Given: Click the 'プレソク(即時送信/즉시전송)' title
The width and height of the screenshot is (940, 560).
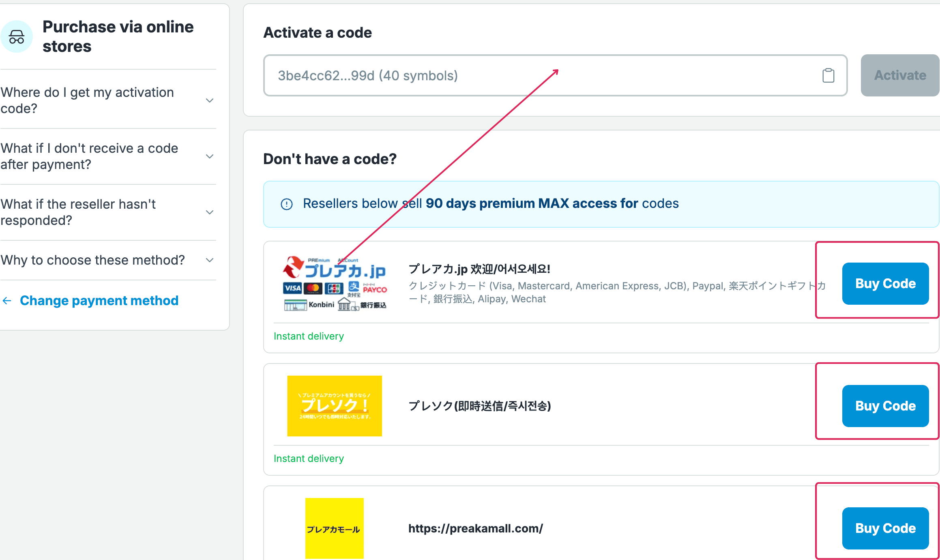Looking at the screenshot, I should [480, 406].
